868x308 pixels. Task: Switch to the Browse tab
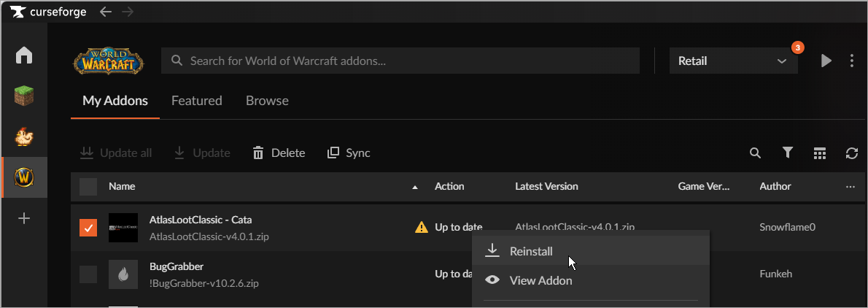pyautogui.click(x=267, y=101)
